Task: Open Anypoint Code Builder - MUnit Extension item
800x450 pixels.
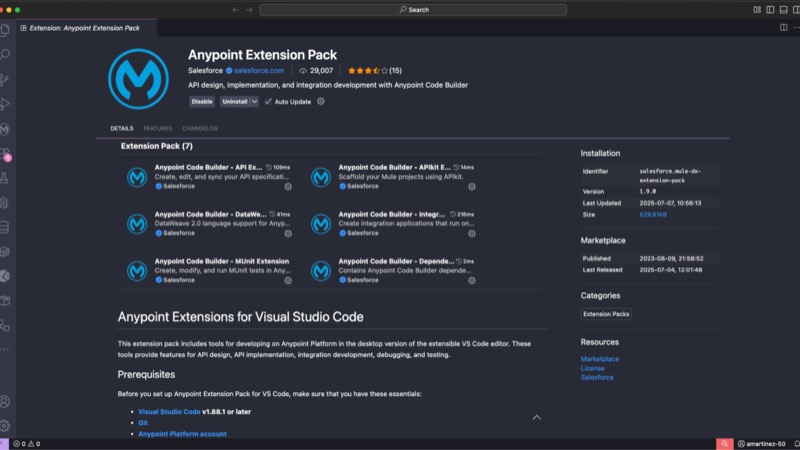Action: (209, 270)
